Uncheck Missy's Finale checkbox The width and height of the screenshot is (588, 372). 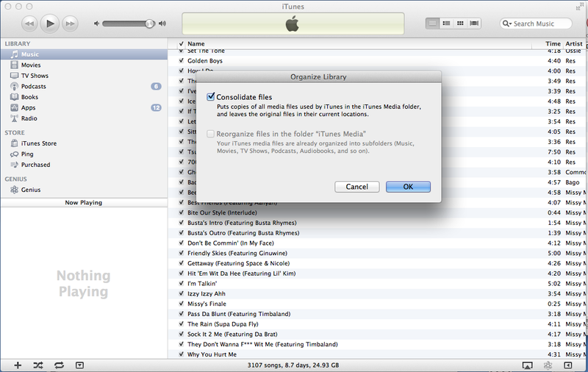coord(181,304)
